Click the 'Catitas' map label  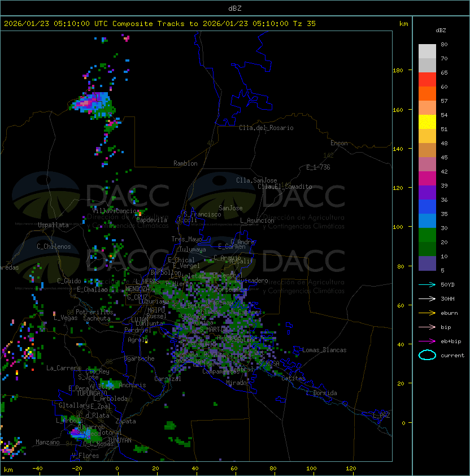click(x=293, y=378)
